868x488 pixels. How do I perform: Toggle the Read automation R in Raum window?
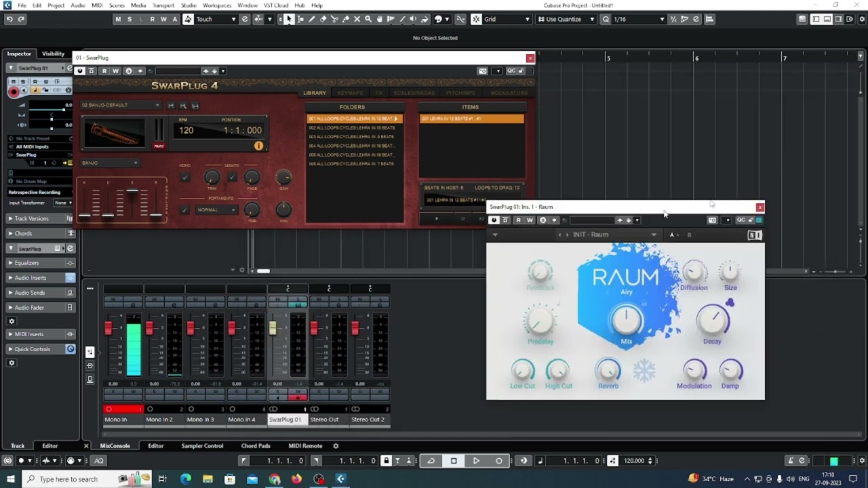point(518,220)
